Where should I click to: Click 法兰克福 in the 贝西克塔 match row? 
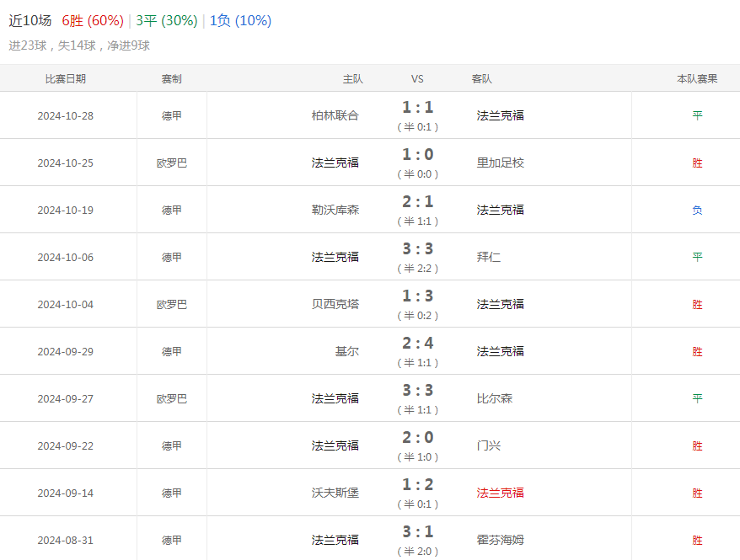[501, 304]
